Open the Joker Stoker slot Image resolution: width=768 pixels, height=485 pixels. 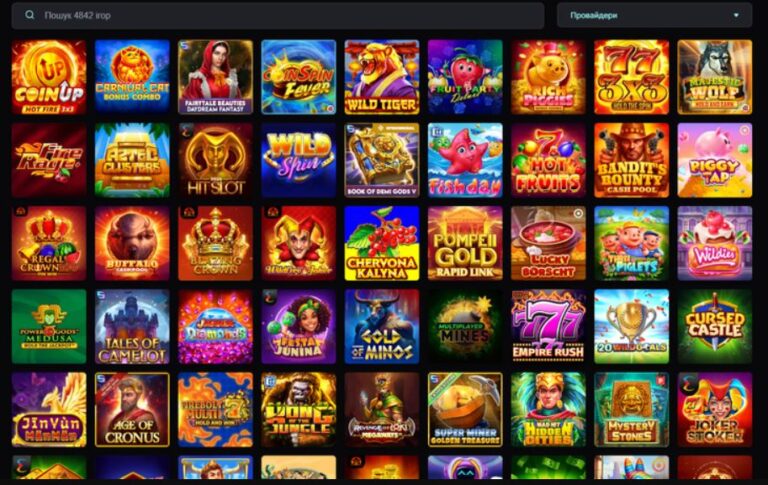point(715,410)
